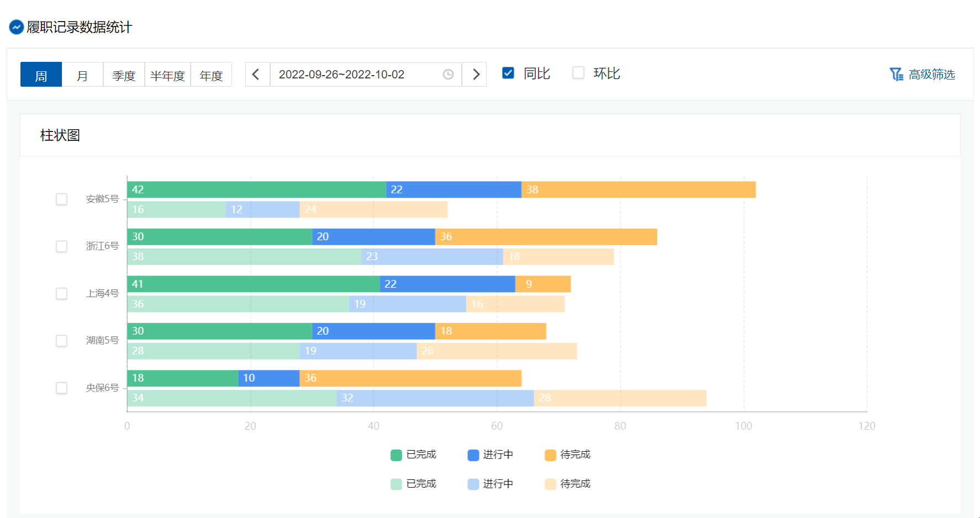Click the blue chart icon beside 履职记录数据统计
The height and width of the screenshot is (518, 980).
[17, 27]
